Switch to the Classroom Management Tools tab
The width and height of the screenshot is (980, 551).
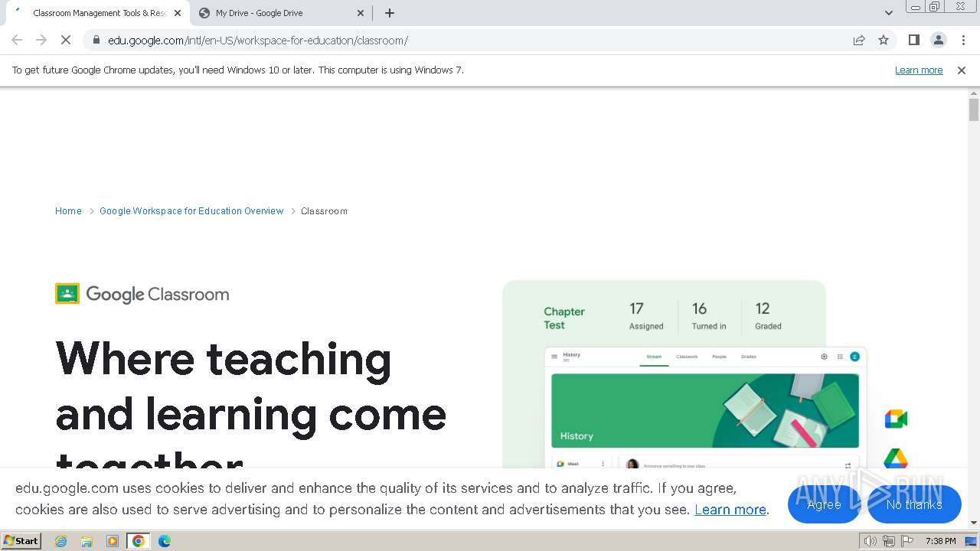coord(96,13)
